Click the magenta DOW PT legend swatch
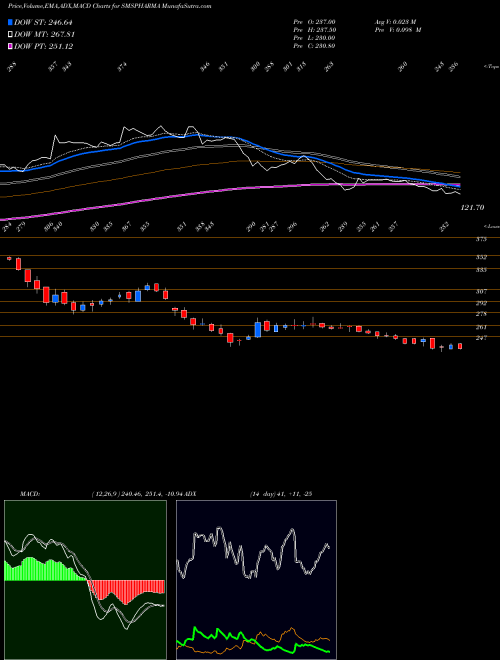The width and height of the screenshot is (500, 660). click(x=10, y=46)
